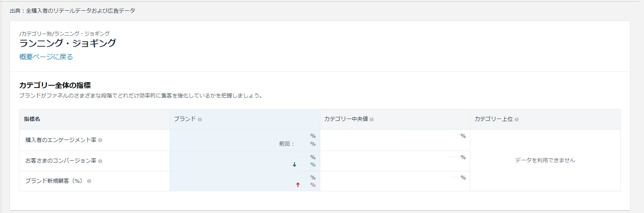
Task: Open the tooltip icon for 購入者のエンゲージメント率
Action: coord(100,140)
